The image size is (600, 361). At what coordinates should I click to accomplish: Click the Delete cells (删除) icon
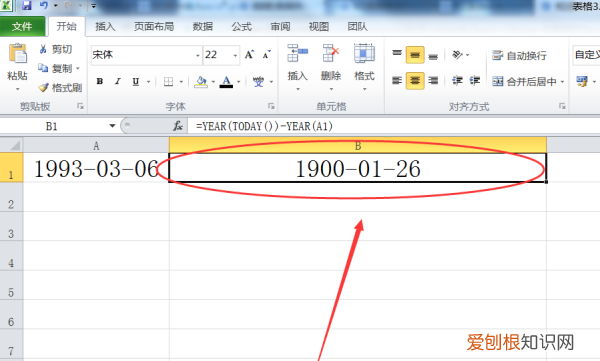click(331, 53)
